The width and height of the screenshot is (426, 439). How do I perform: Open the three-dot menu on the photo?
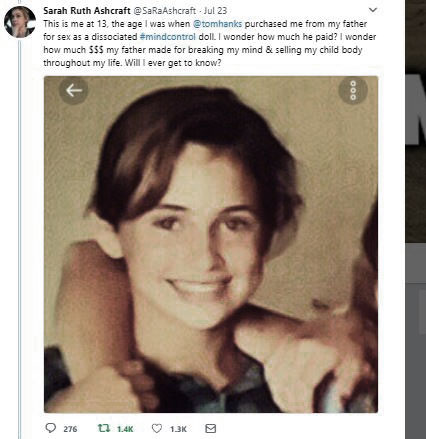click(x=353, y=90)
